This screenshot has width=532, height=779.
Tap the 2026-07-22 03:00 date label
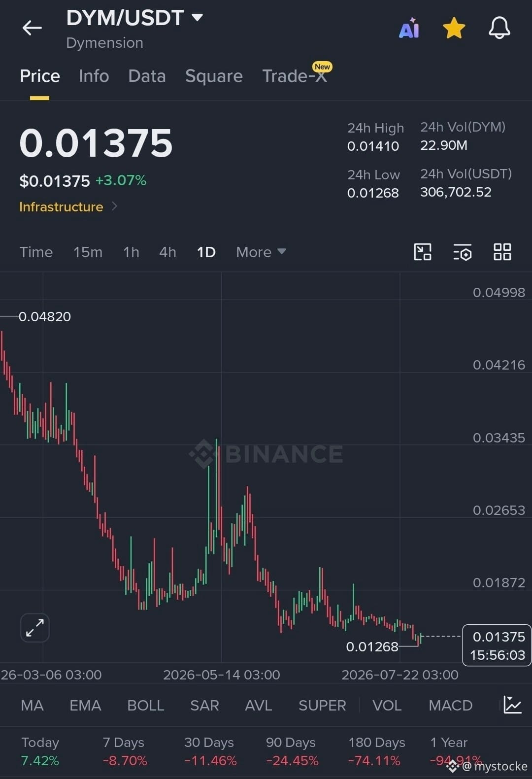tap(400, 675)
